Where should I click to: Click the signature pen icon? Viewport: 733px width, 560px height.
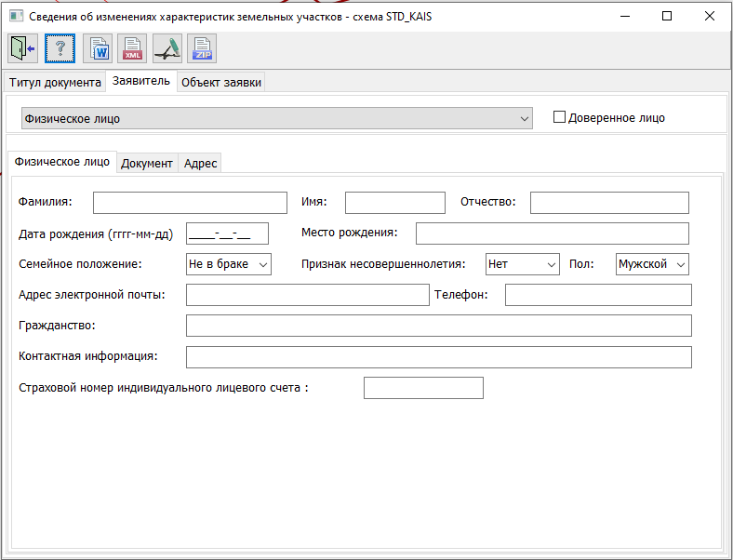[167, 47]
